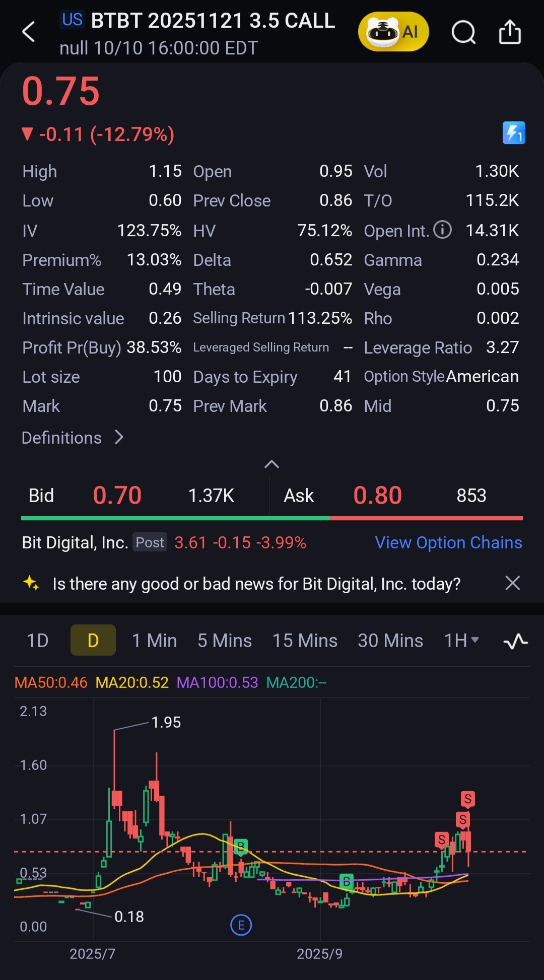This screenshot has width=544, height=980.
Task: Open the 1H interval dropdown
Action: 461,641
